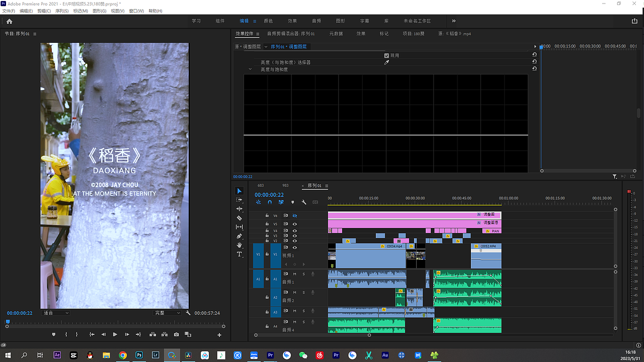Select the Pen tool

pos(239,236)
